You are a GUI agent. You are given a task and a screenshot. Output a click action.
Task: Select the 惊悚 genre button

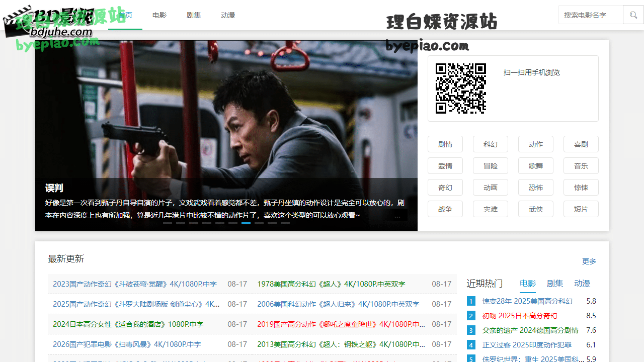click(581, 188)
